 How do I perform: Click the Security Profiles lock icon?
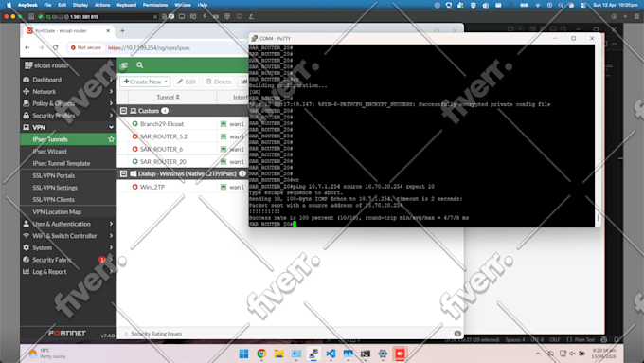coord(27,115)
